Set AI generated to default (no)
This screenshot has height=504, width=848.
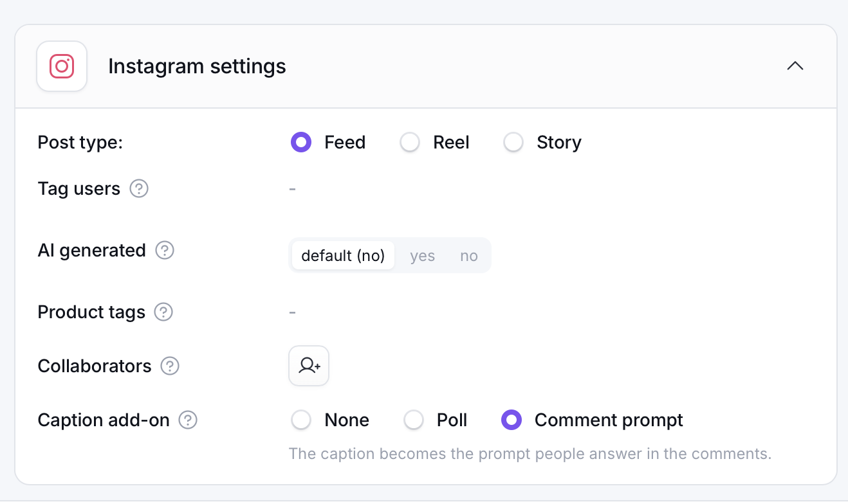[343, 256]
